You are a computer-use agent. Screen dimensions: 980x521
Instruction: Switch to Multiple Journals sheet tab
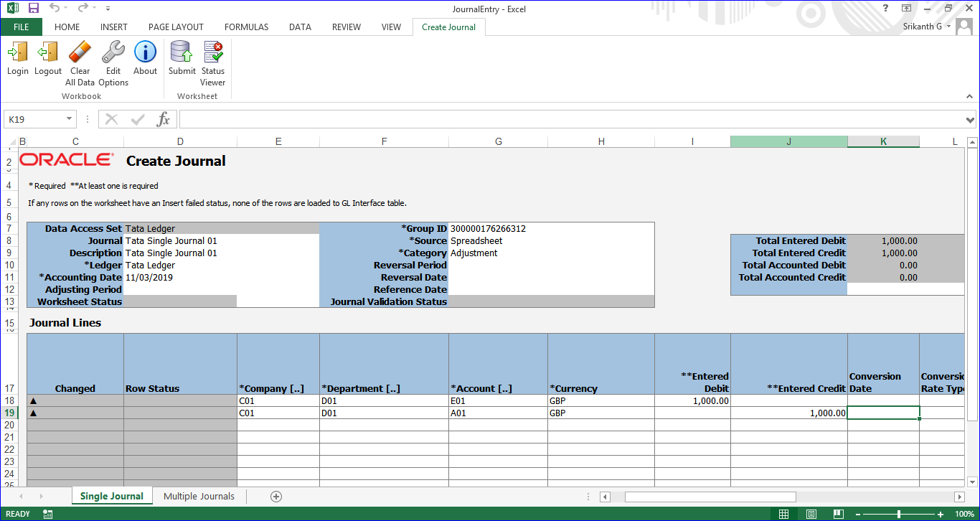click(x=199, y=496)
